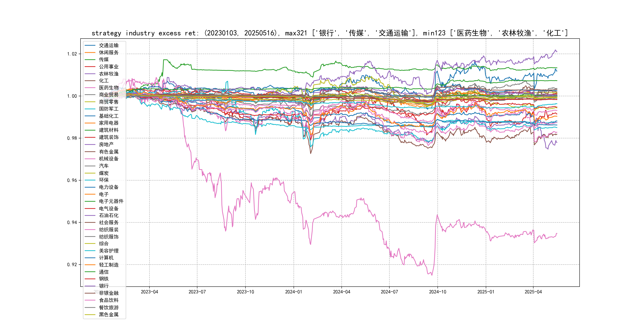Click the 传媒 legend line swatch
This screenshot has width=644, height=322.
[90, 59]
